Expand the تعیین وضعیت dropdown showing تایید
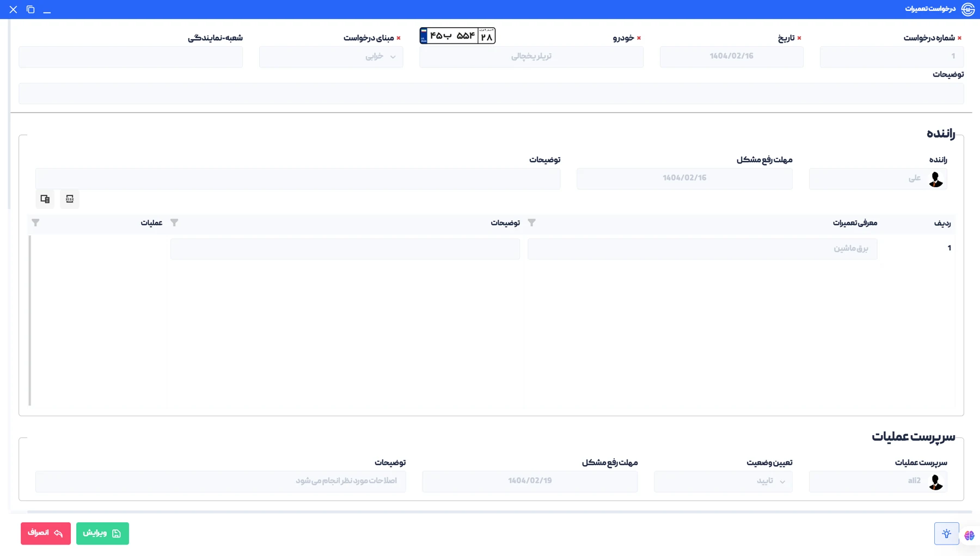This screenshot has height=556, width=980. pos(723,481)
